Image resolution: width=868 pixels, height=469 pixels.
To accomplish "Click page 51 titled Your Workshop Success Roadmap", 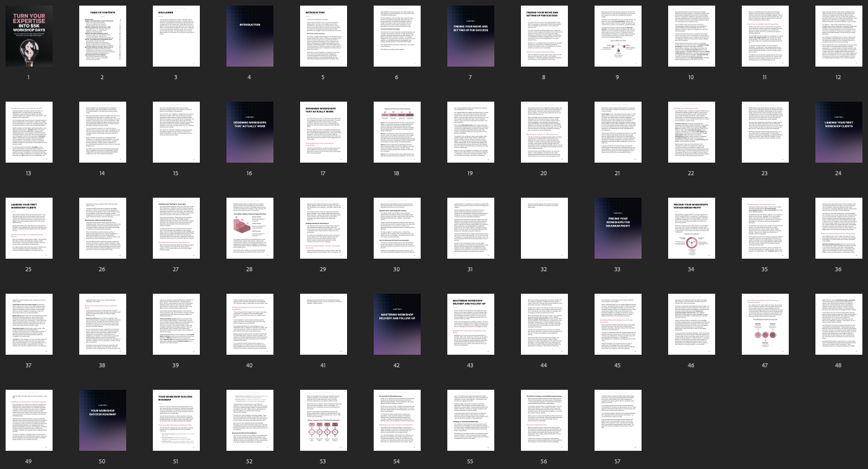I will pyautogui.click(x=176, y=421).
